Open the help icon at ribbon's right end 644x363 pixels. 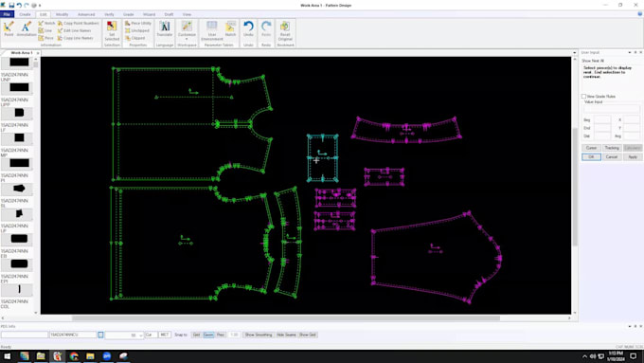click(x=639, y=14)
